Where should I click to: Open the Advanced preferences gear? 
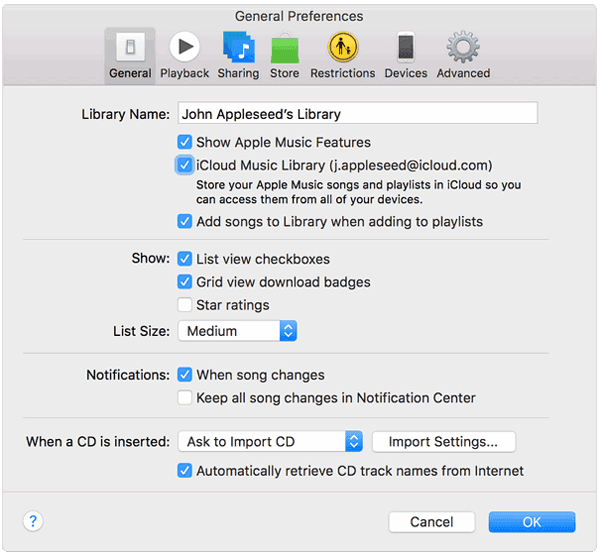(x=463, y=56)
